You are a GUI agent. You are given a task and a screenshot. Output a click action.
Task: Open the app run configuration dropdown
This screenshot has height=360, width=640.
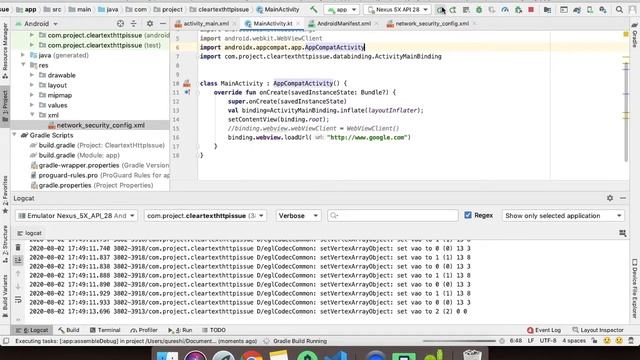click(342, 9)
